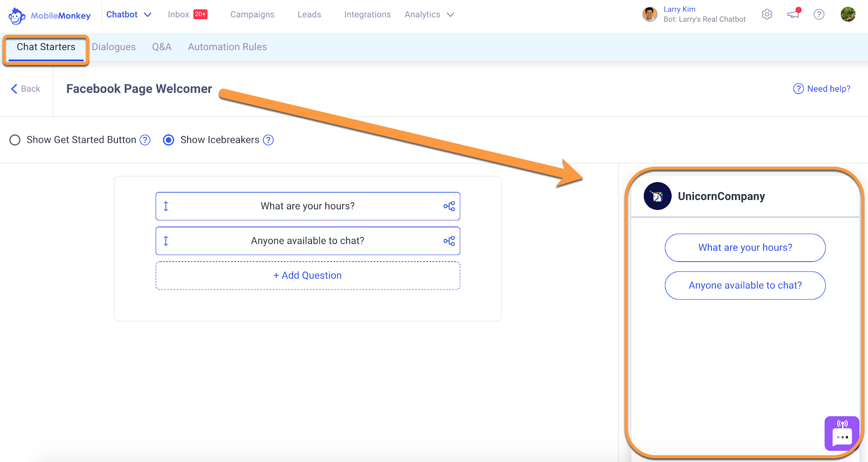Click 'Anyone available to chat?' preview button
Screen dimensions: 868x462
click(x=745, y=286)
